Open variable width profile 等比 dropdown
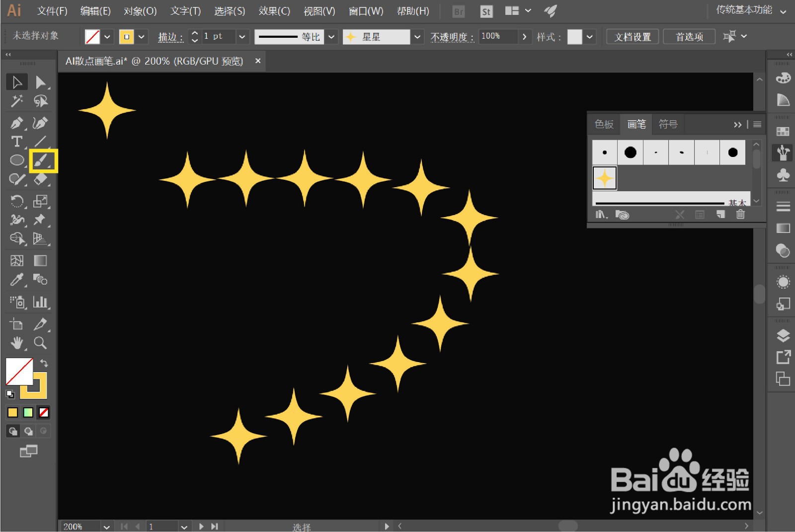Screen dimensions: 795x532 332,37
